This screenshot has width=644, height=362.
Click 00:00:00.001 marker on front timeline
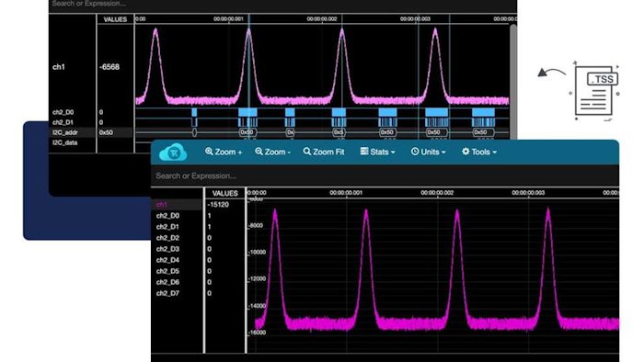coord(346,193)
